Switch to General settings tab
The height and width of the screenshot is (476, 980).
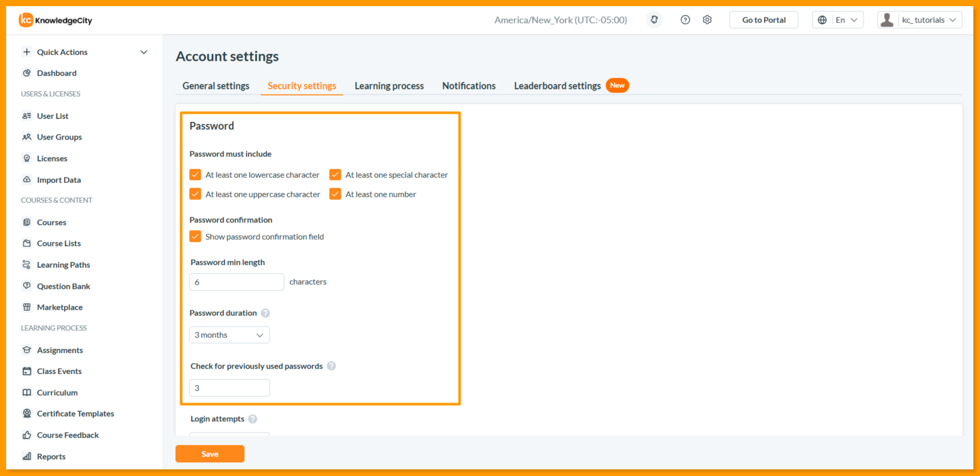(x=216, y=86)
